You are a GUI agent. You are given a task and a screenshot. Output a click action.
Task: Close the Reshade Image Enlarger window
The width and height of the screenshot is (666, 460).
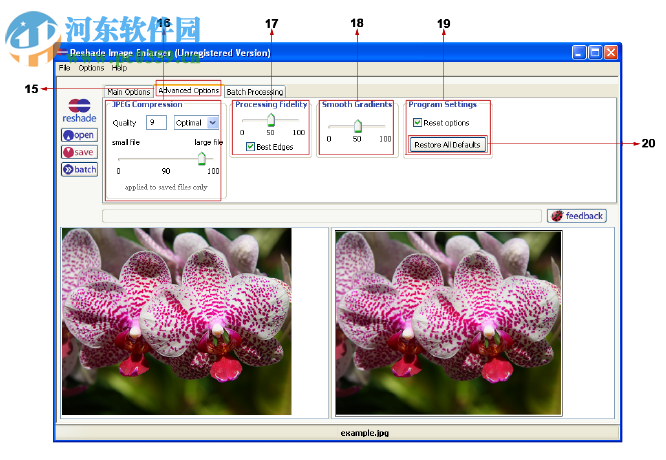pos(611,53)
